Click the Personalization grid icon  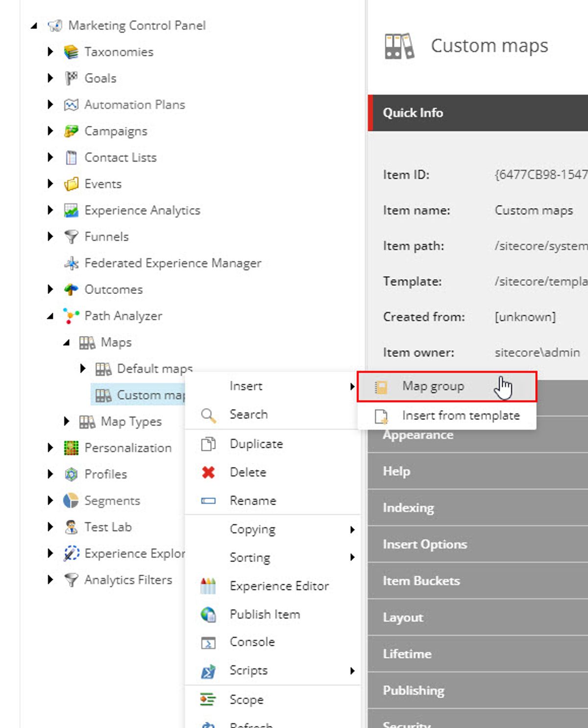point(71,448)
